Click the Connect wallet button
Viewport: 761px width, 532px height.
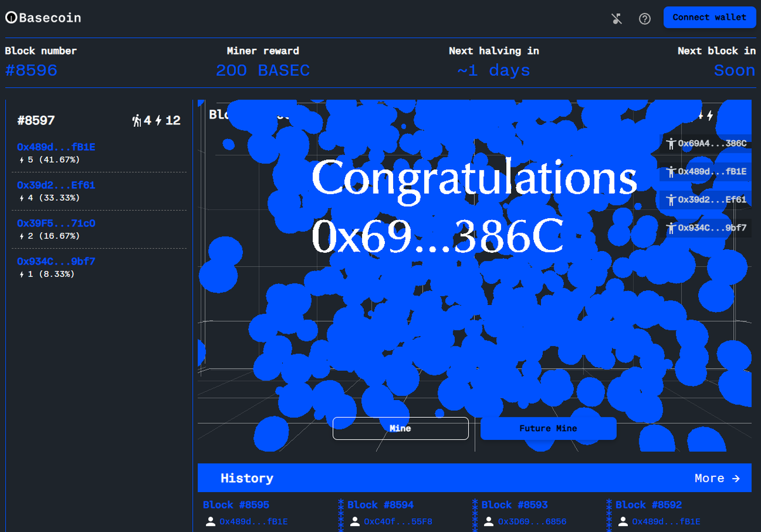709,17
